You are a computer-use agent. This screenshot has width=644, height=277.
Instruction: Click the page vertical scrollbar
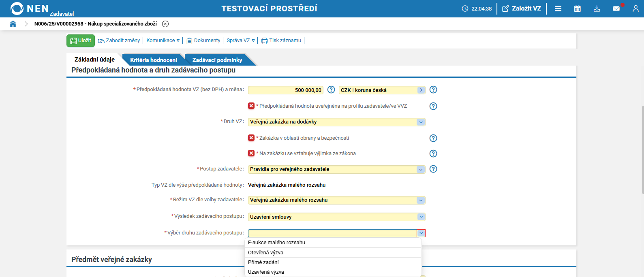click(642, 150)
